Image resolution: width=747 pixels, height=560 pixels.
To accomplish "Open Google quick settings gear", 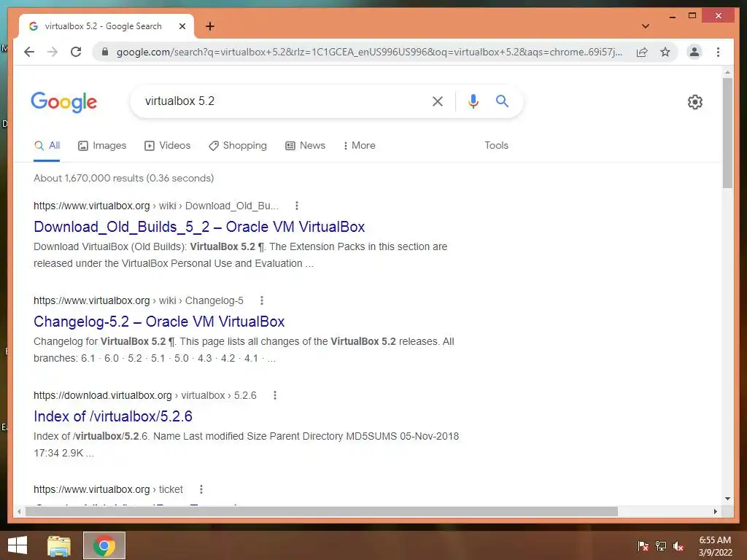I will 694,102.
